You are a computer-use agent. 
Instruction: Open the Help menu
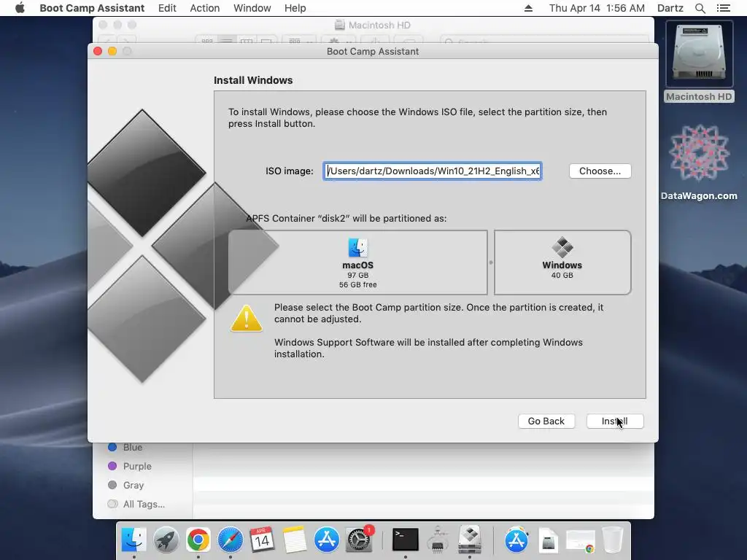click(x=295, y=8)
